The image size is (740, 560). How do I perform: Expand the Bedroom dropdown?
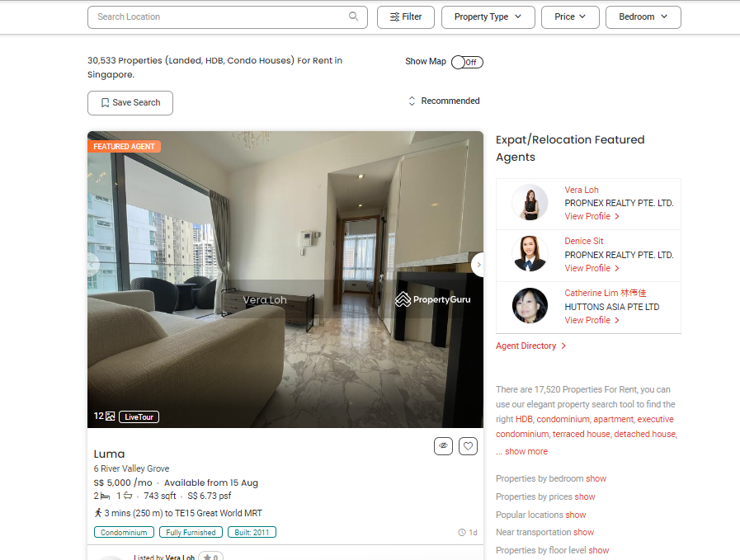tap(643, 17)
